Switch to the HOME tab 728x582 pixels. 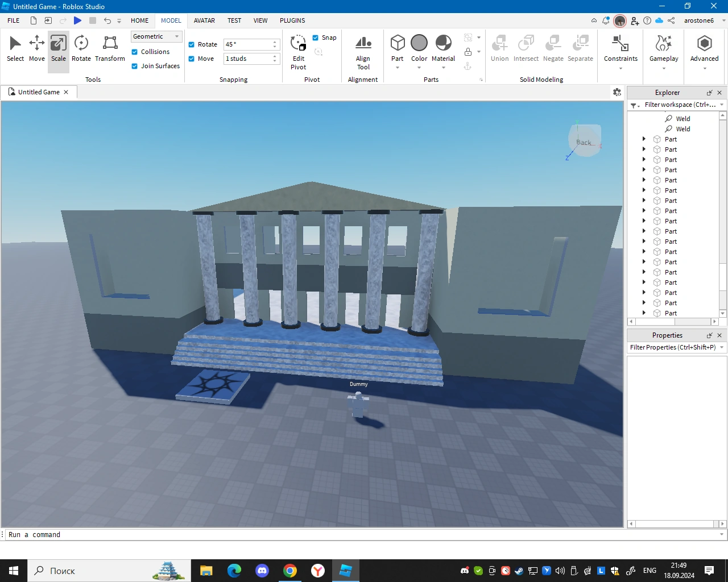pos(139,20)
